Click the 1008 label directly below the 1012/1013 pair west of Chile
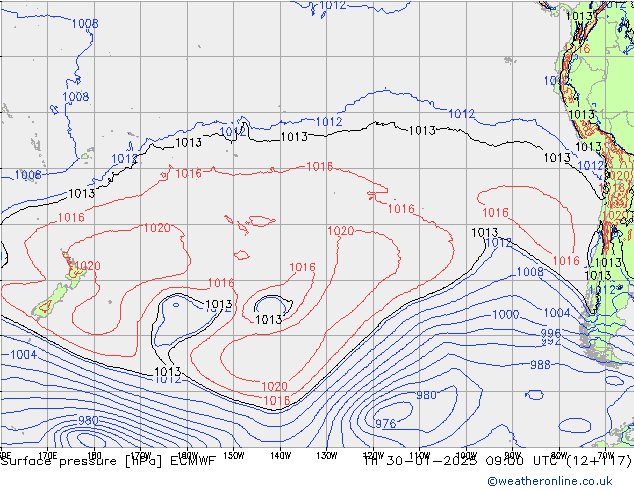This screenshot has height=490, width=634. click(x=530, y=272)
